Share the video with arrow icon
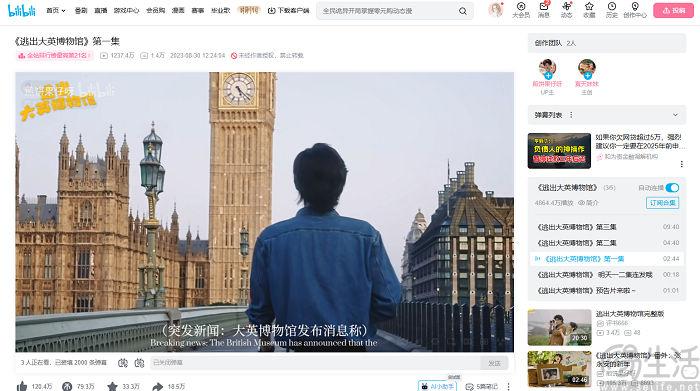Image resolution: width=700 pixels, height=391 pixels. [158, 386]
